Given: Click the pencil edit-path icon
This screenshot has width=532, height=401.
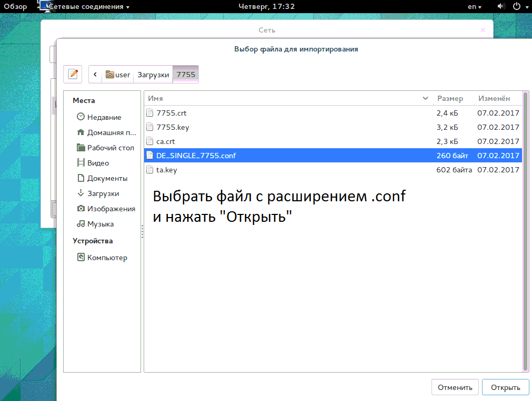Looking at the screenshot, I should pos(73,74).
